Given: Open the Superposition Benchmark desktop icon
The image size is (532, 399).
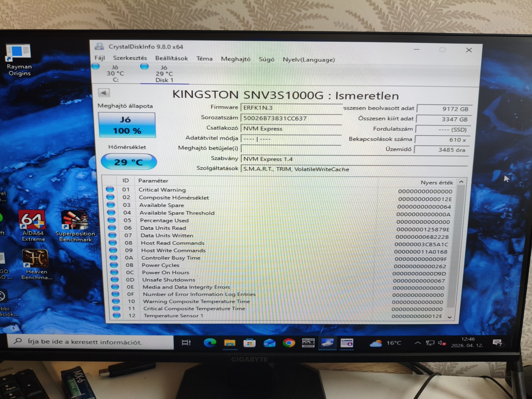Looking at the screenshot, I should pos(75,226).
